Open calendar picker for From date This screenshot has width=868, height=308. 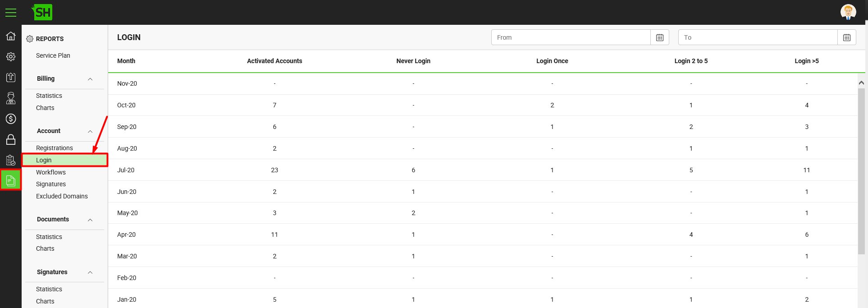point(660,37)
